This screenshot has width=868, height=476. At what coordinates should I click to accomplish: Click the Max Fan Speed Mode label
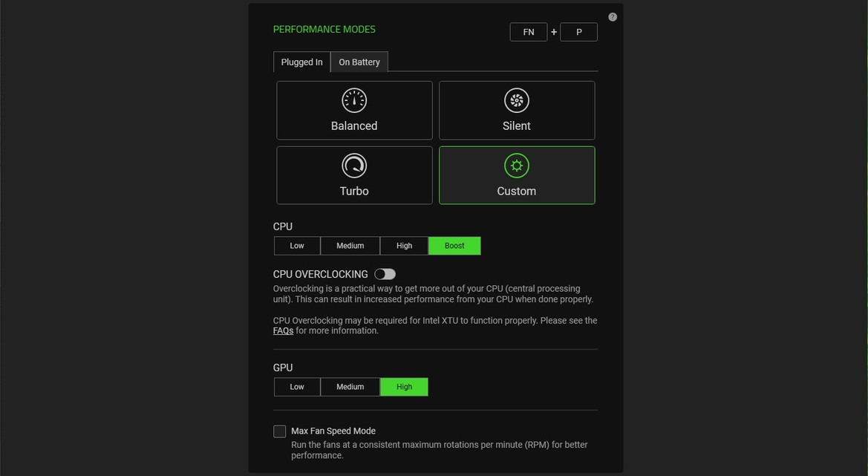[333, 431]
